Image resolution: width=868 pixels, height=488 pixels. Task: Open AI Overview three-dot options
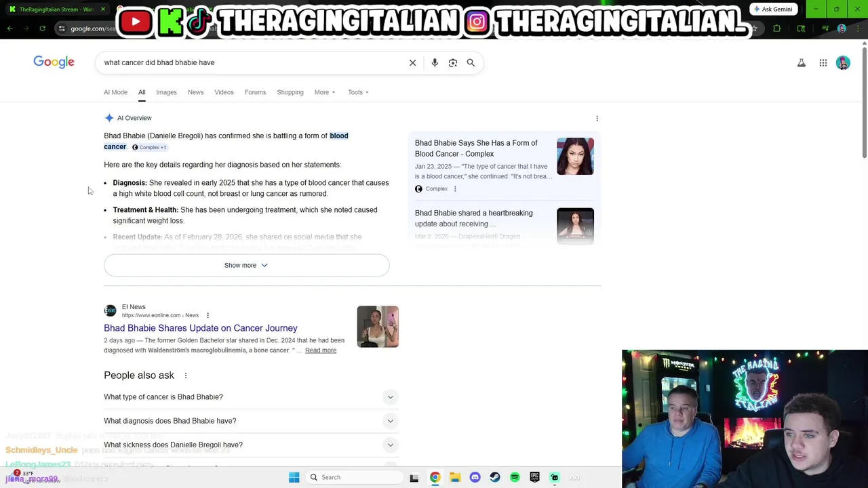point(597,118)
